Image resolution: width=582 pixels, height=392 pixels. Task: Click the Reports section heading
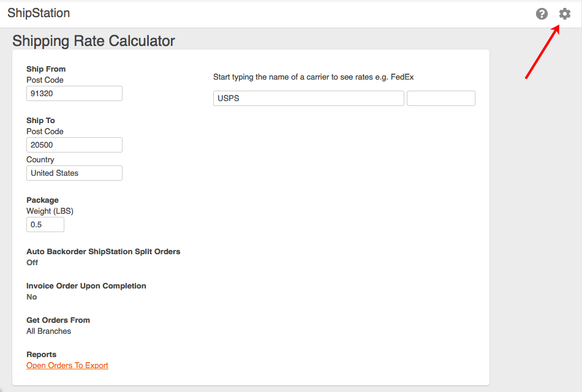click(41, 354)
